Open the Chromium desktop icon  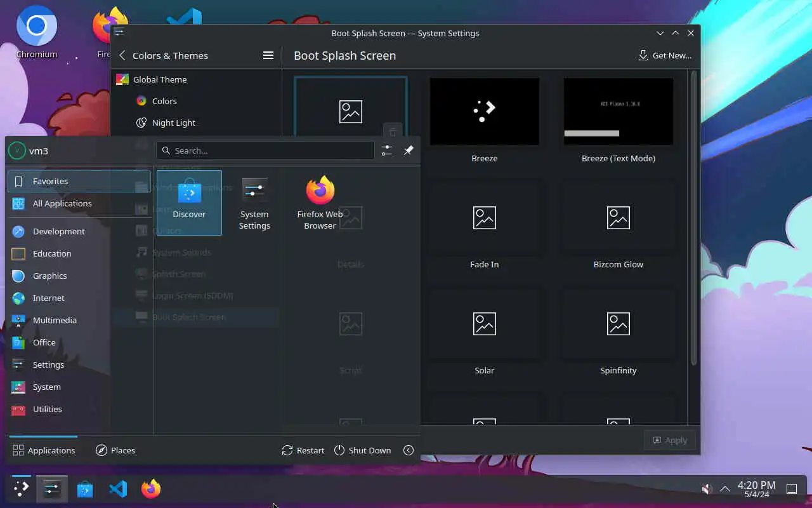pos(37,34)
